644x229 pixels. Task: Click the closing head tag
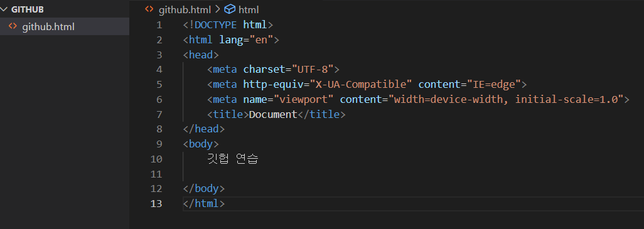pyautogui.click(x=204, y=129)
